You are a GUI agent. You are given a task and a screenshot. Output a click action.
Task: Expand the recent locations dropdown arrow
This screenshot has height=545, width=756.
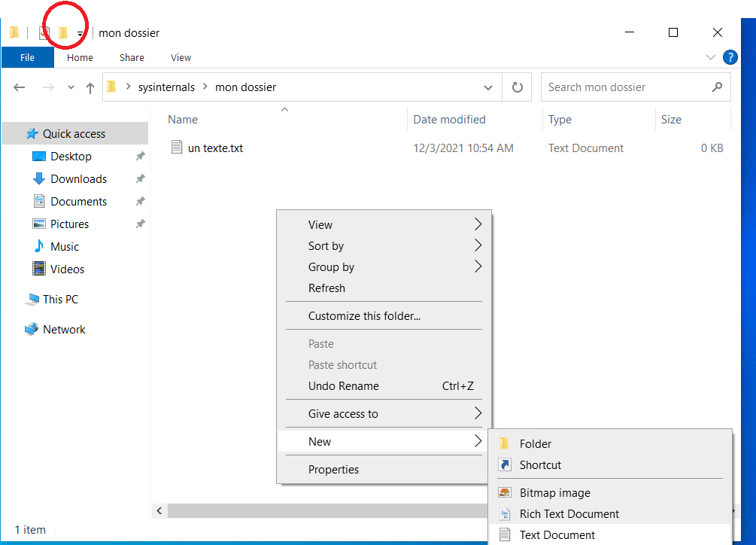pos(71,87)
